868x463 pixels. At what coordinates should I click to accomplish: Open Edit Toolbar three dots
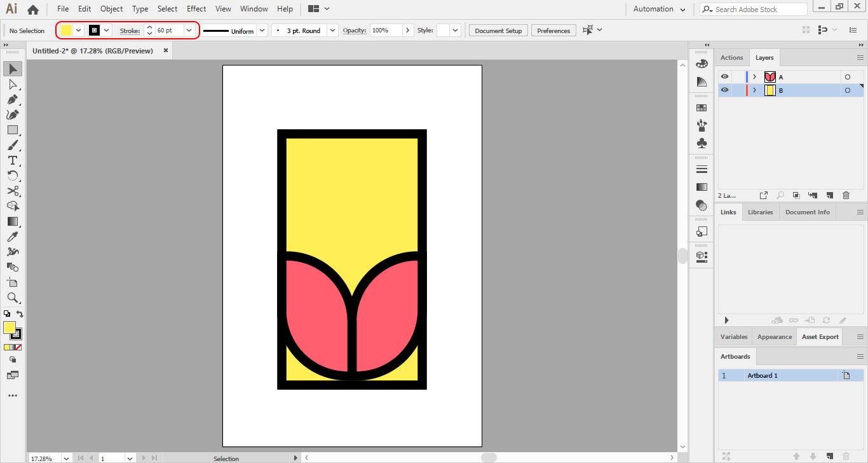point(12,396)
